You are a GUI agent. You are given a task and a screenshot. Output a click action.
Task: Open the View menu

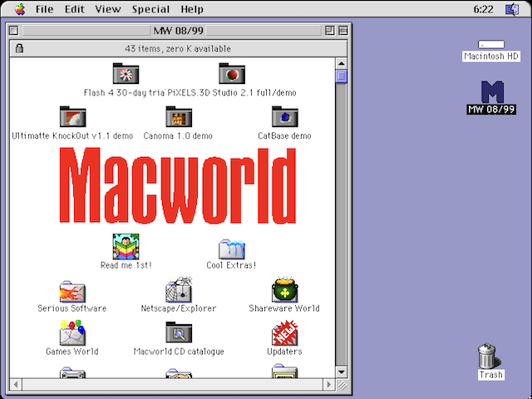[x=107, y=9]
